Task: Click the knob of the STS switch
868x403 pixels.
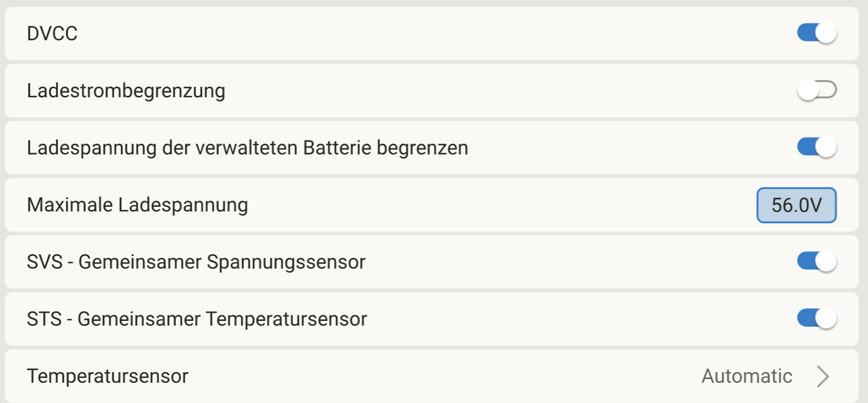Action: pyautogui.click(x=826, y=318)
